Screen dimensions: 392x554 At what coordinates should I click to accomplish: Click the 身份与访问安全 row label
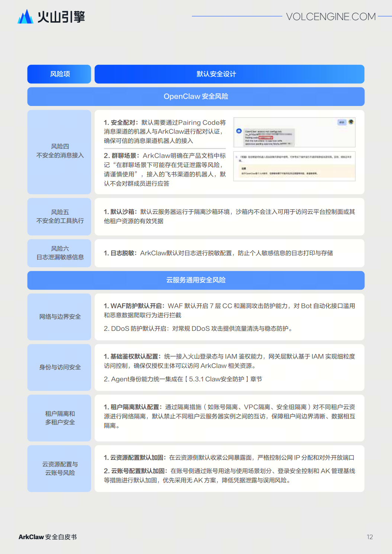59,367
